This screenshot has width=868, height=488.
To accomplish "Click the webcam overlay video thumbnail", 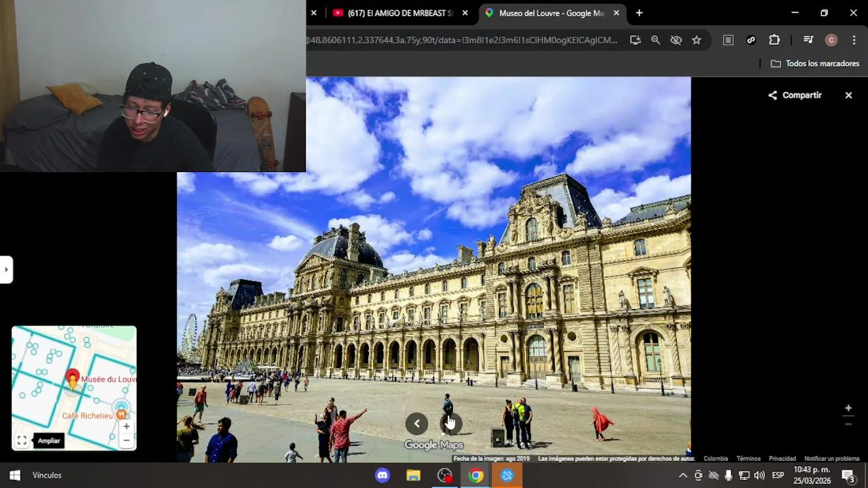I will tap(153, 86).
